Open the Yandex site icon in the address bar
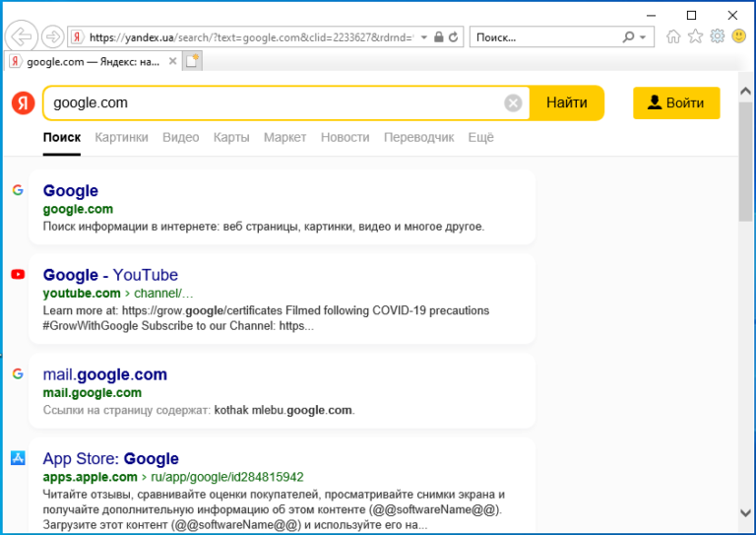 pyautogui.click(x=77, y=37)
